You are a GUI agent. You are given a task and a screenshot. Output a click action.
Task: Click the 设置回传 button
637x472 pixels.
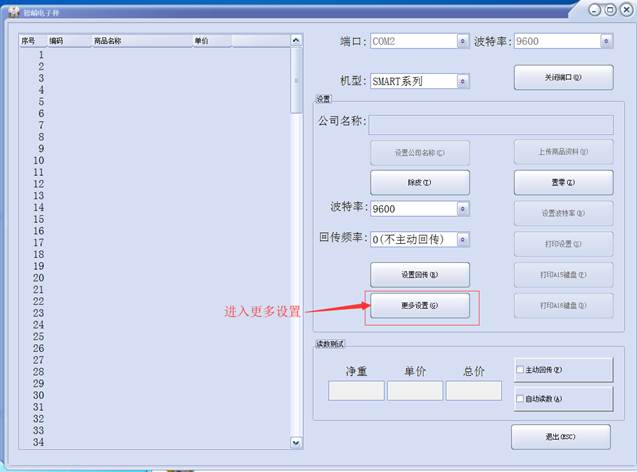[420, 275]
